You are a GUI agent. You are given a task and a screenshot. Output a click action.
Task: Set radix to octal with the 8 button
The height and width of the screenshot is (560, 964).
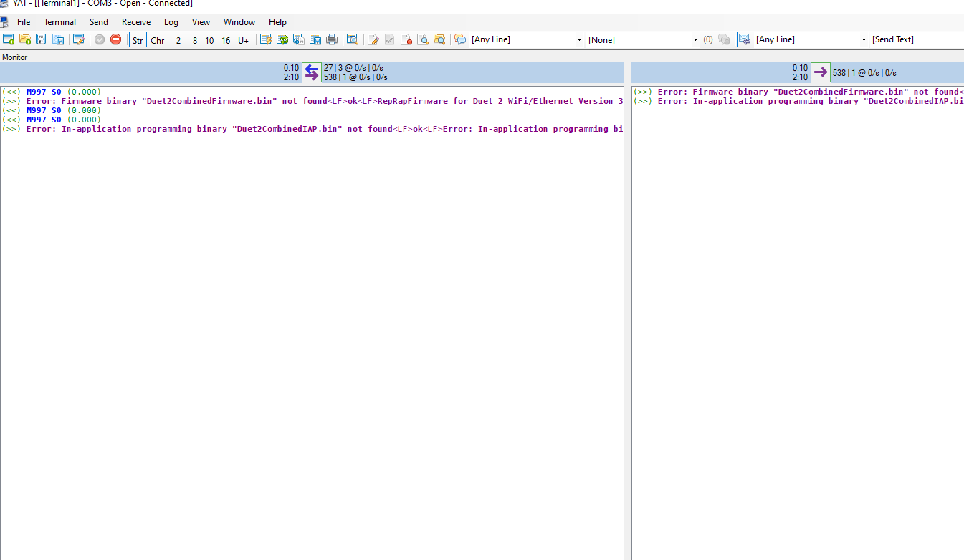[194, 40]
